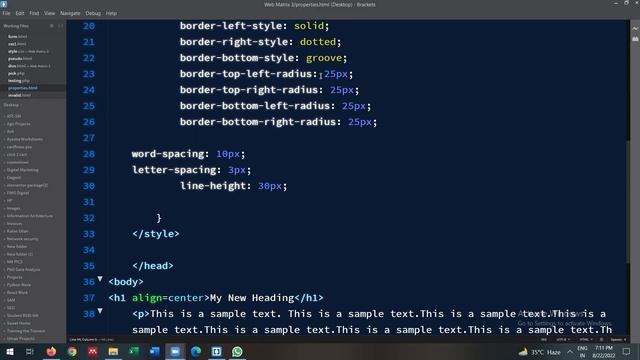640x360 pixels.
Task: Expand the Python Work folder
Action: 18,285
